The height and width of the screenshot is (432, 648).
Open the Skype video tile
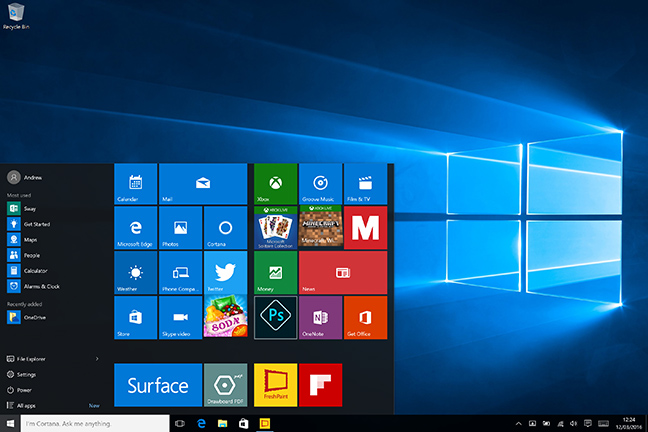click(x=181, y=317)
